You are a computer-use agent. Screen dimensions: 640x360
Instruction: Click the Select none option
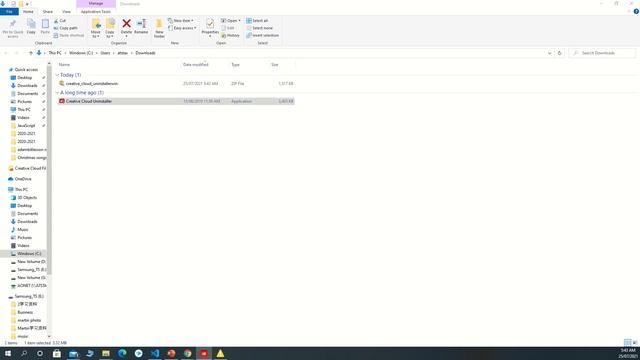coord(259,28)
